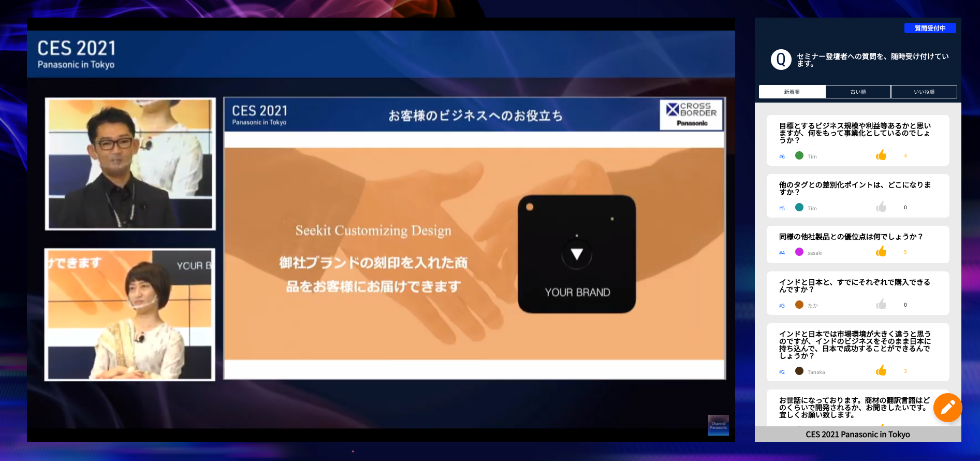Viewport: 980px width, 461px height.
Task: Click the male presenter camera feed
Action: tap(130, 164)
